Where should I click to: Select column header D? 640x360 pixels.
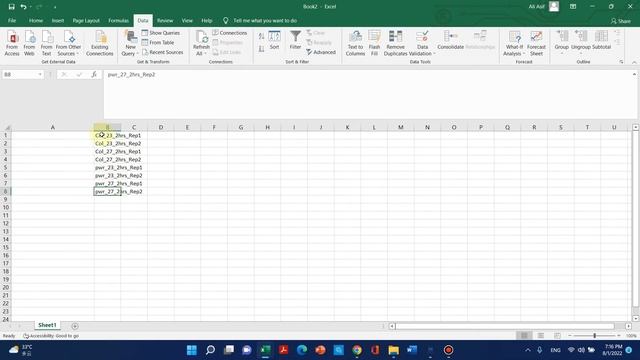[x=160, y=127]
